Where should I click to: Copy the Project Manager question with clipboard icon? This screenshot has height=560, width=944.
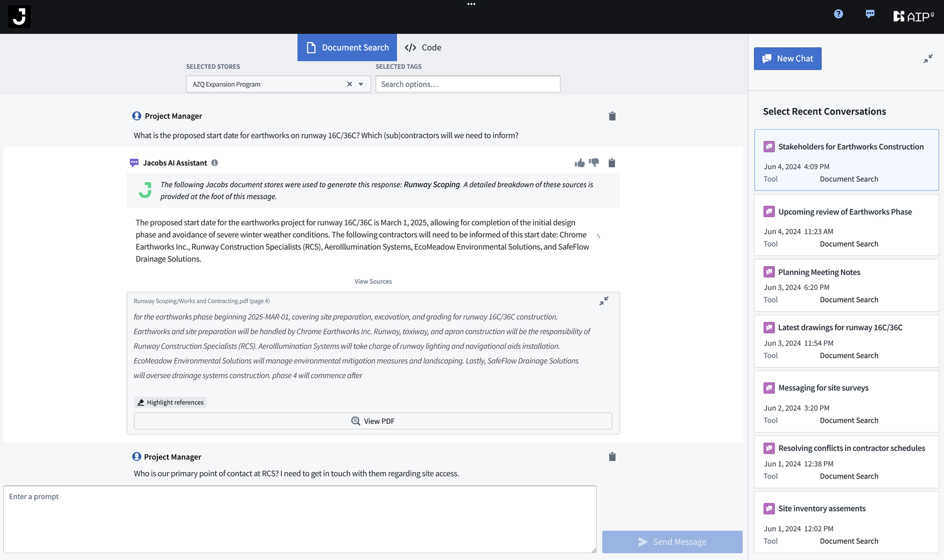612,116
